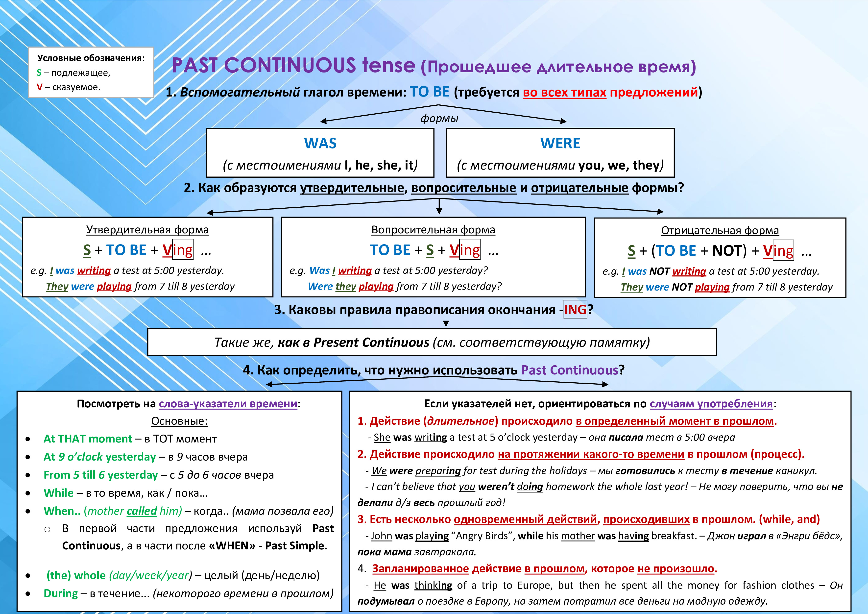Click the blue gradient background panel
This screenshot has height=614, width=868.
[x=434, y=307]
